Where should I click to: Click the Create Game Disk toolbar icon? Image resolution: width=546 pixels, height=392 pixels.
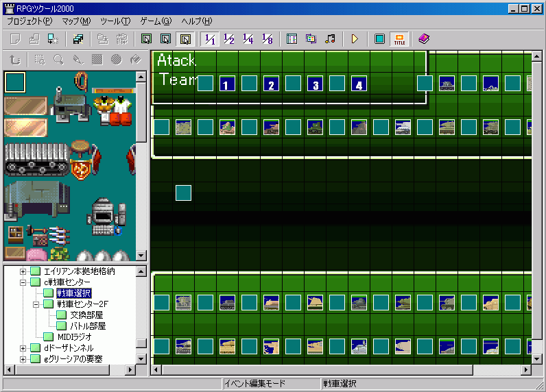click(78, 38)
